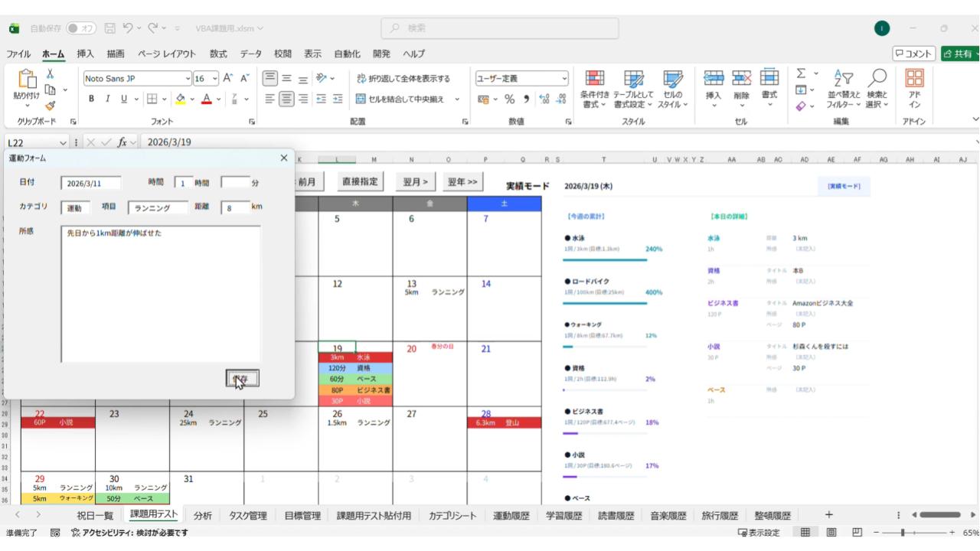Image resolution: width=980 pixels, height=551 pixels.
Task: Click the Save disk icon in title bar
Action: tap(109, 28)
